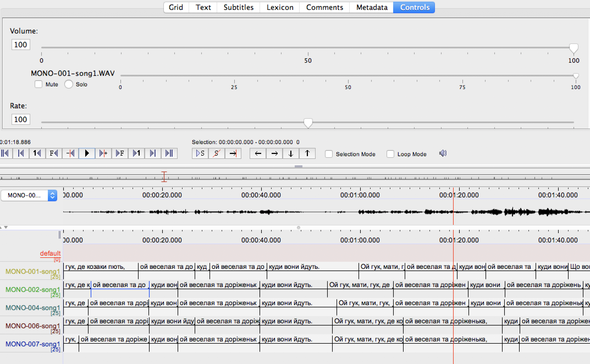Step one second forward button

point(136,153)
